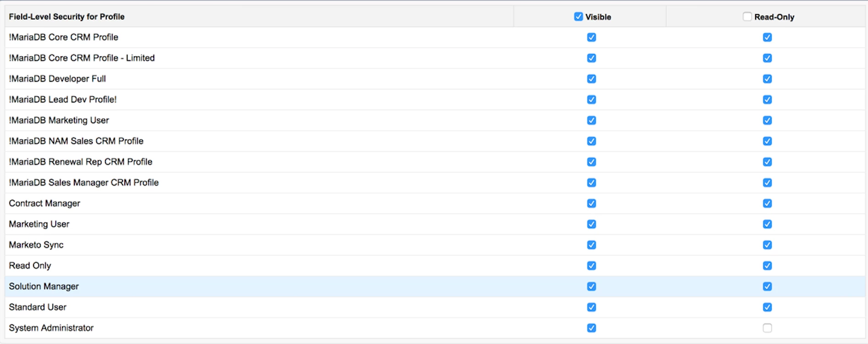Select the Contract Manager profile name
This screenshot has height=344, width=868.
[45, 203]
